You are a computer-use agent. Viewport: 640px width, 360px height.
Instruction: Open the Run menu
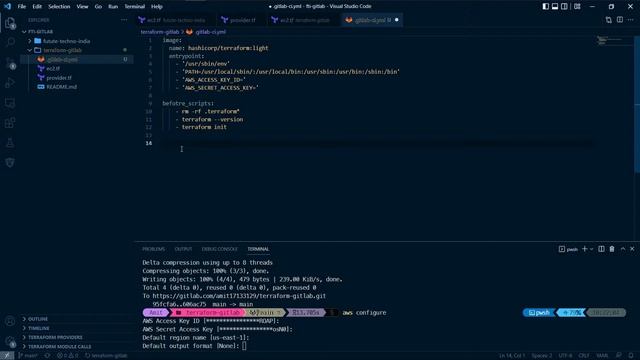click(x=113, y=7)
